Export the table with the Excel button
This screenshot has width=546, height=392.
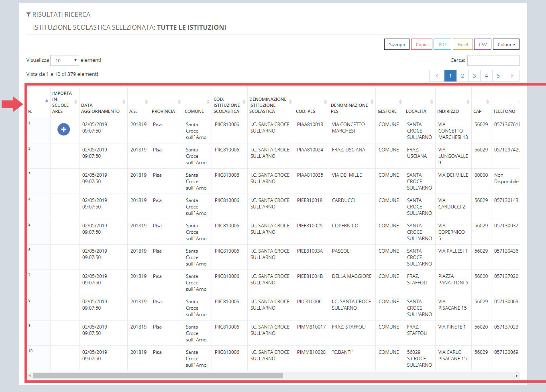click(462, 45)
